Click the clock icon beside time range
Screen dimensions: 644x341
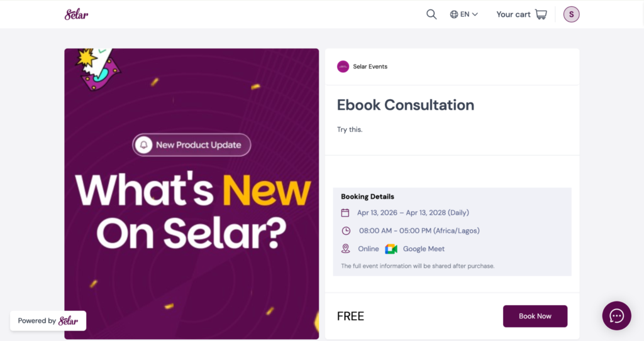pos(345,230)
